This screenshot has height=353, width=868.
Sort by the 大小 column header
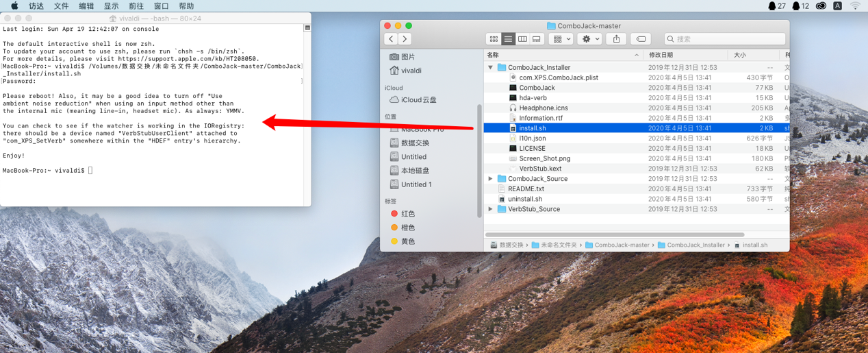click(x=754, y=55)
